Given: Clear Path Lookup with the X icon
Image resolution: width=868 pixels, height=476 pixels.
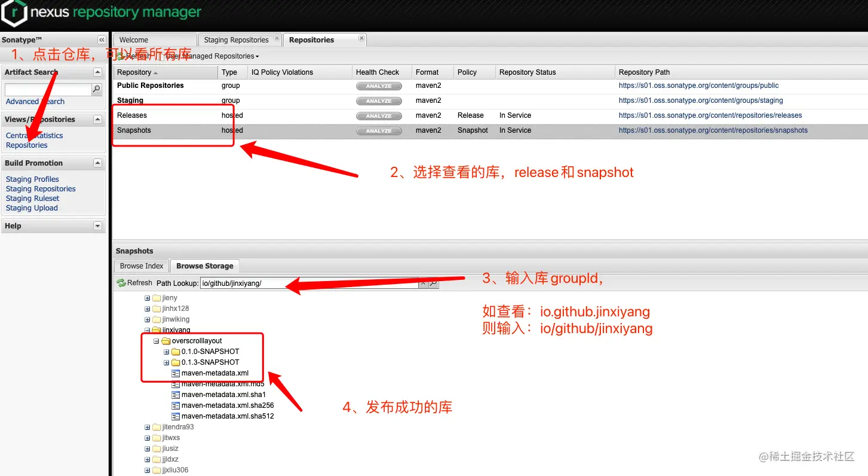Looking at the screenshot, I should pyautogui.click(x=423, y=283).
